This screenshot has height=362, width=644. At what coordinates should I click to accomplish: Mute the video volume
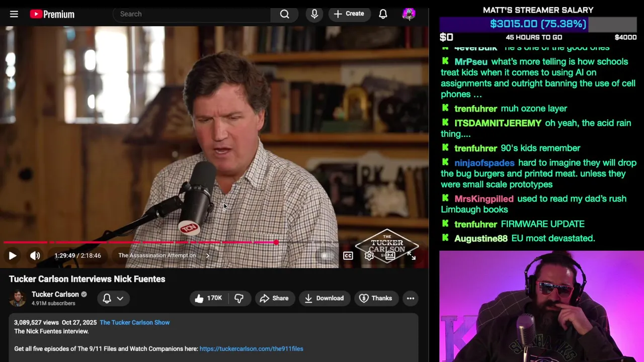click(35, 255)
